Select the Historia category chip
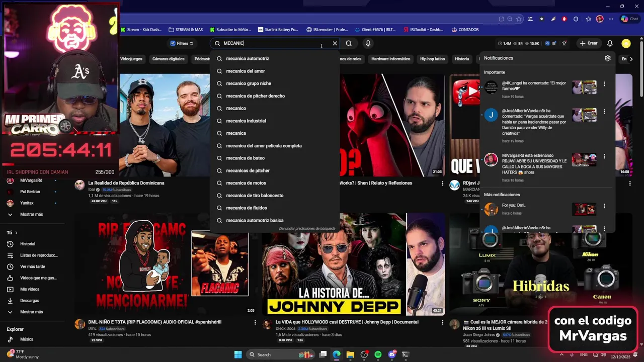Screen dimensions: 644x362 click(462, 59)
